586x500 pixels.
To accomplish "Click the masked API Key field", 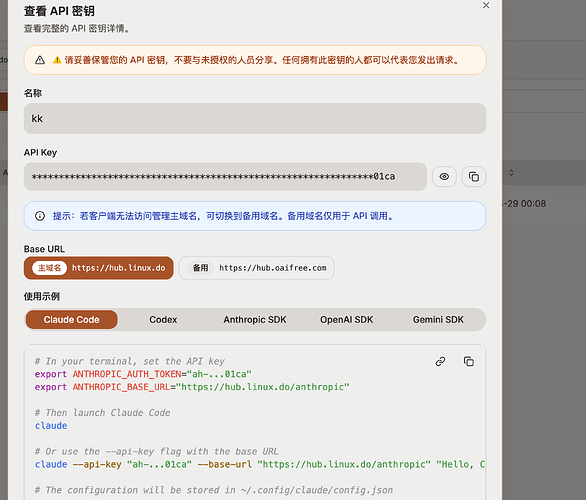I will point(225,176).
